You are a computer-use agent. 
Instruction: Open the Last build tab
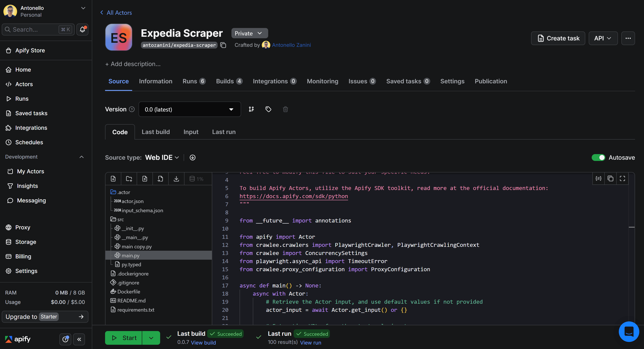point(155,132)
